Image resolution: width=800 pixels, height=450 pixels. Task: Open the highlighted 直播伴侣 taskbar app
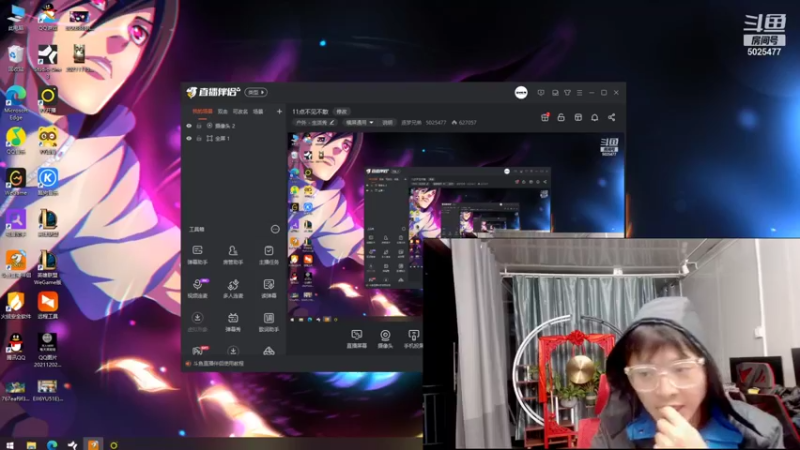click(x=93, y=445)
